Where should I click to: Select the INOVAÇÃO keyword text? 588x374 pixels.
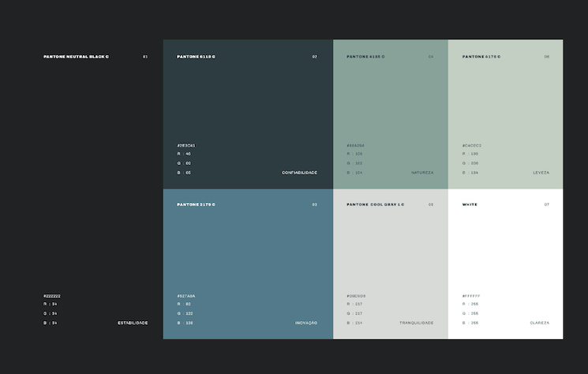point(306,323)
